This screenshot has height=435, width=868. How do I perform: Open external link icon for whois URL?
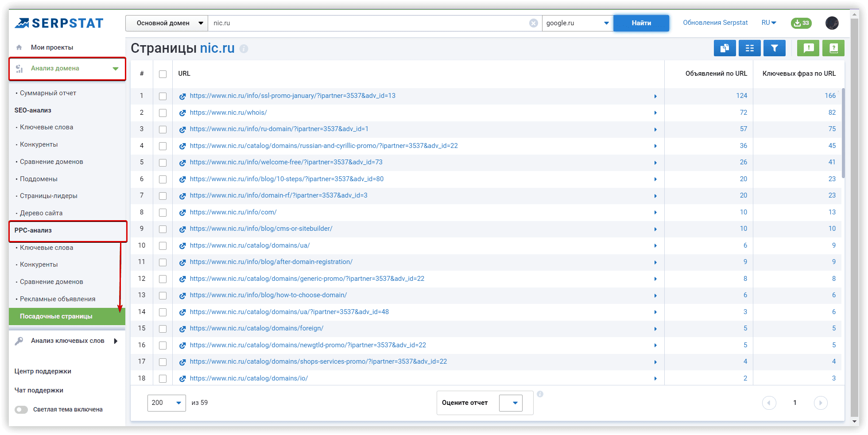[x=182, y=113]
